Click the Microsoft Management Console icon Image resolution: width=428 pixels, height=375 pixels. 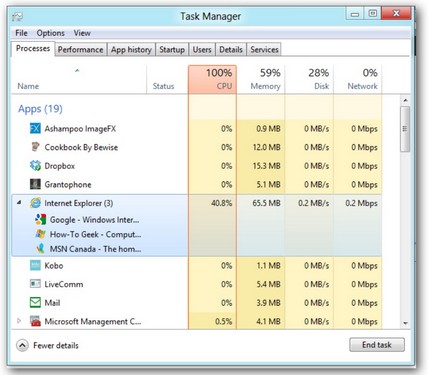[35, 321]
